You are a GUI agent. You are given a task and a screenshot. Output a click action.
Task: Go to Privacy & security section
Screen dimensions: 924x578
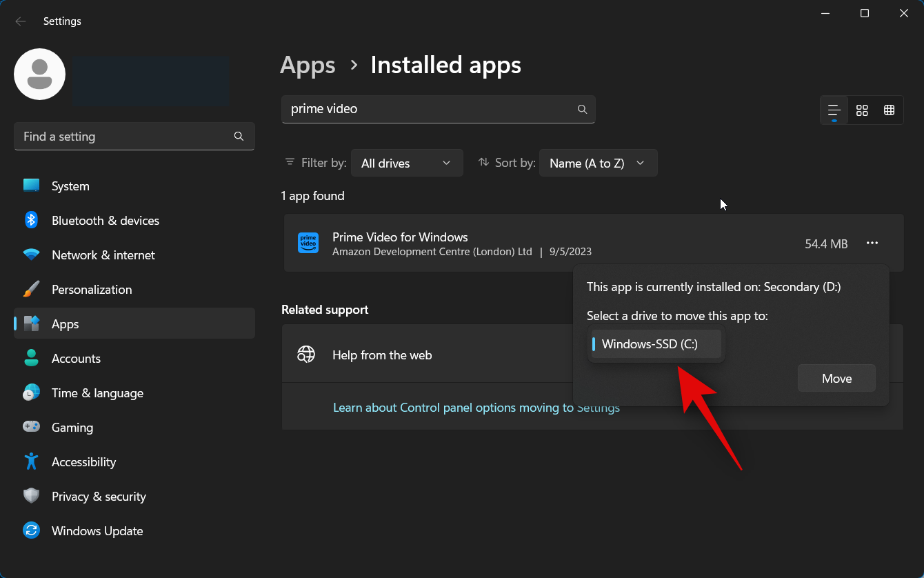[x=99, y=497]
